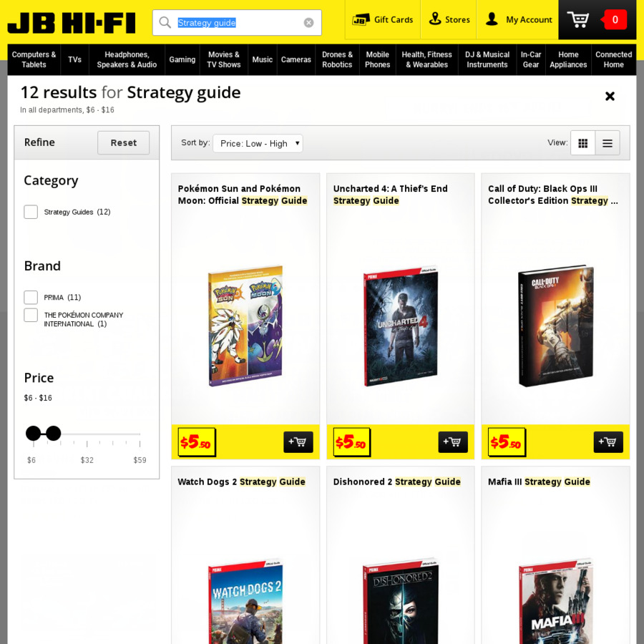Open the Watch Dogs 2 guide cover thumbnail

click(245, 602)
